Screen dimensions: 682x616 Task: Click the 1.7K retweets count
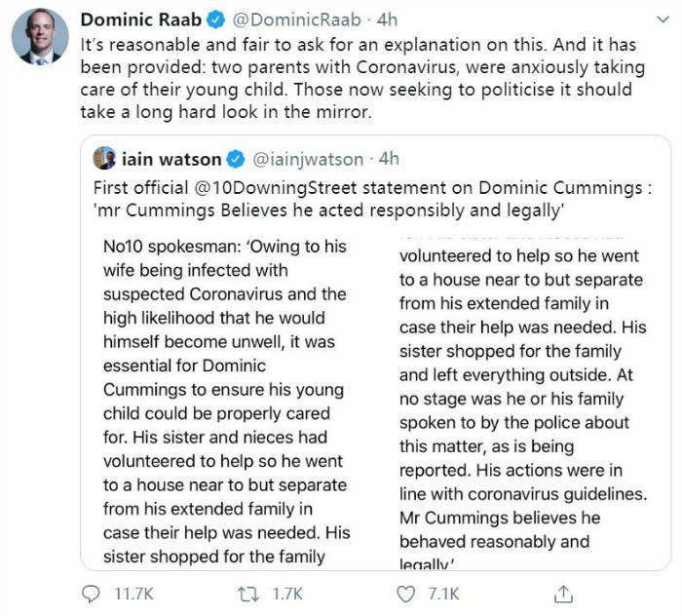coord(286,593)
